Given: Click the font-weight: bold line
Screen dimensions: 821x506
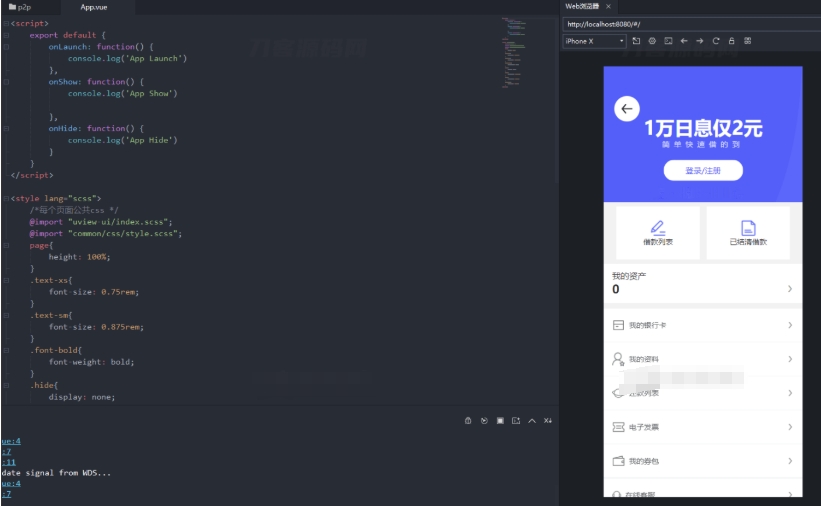Looking at the screenshot, I should pyautogui.click(x=92, y=362).
